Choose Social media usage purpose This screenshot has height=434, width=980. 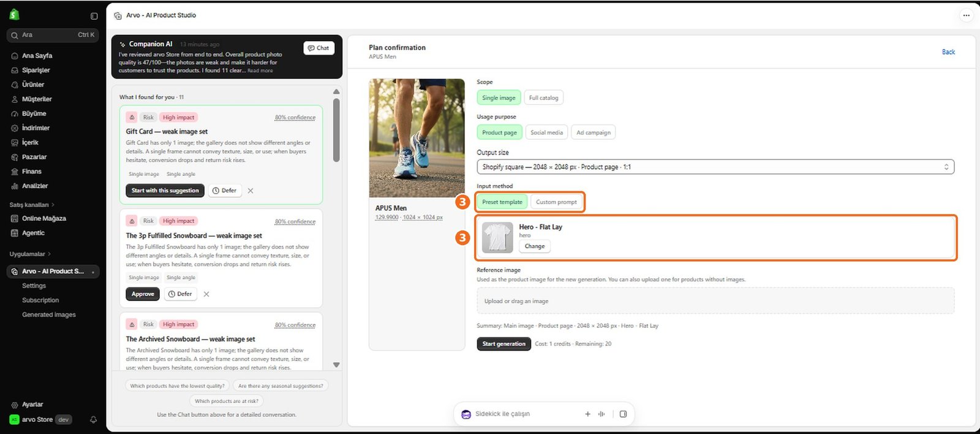pyautogui.click(x=546, y=132)
